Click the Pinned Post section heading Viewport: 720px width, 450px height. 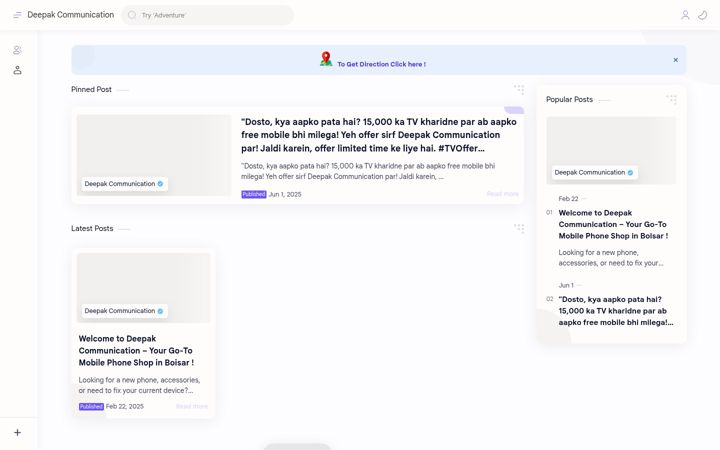(91, 90)
